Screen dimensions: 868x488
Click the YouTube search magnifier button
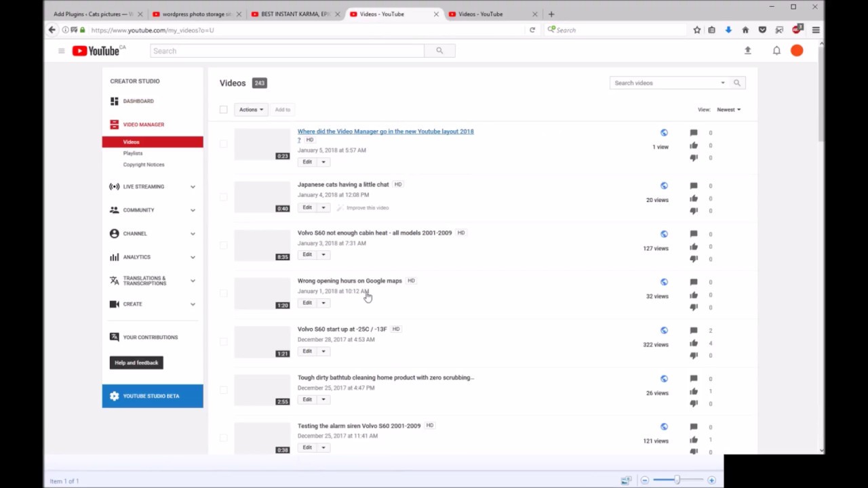click(439, 51)
